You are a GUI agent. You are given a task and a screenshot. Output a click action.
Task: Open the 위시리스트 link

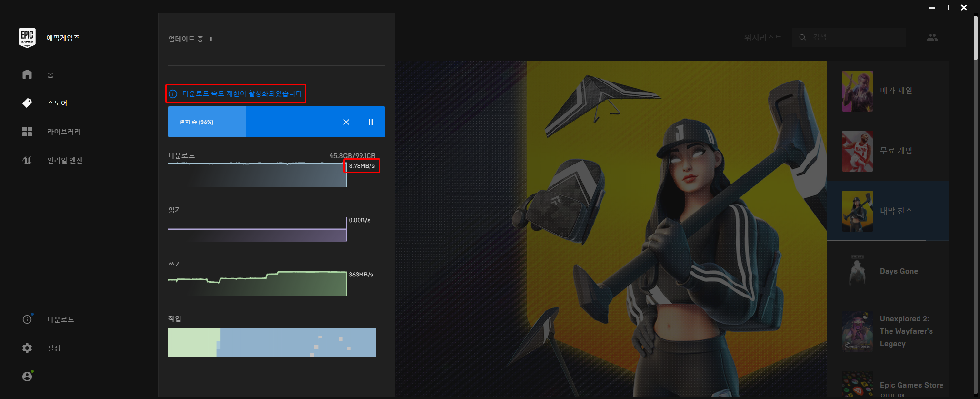(763, 37)
